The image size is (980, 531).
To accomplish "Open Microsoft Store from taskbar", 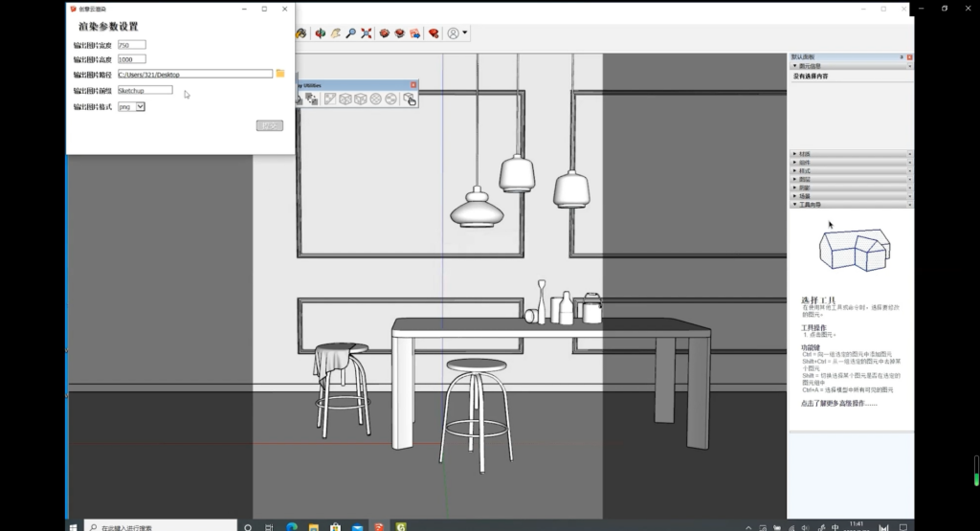I will [336, 528].
